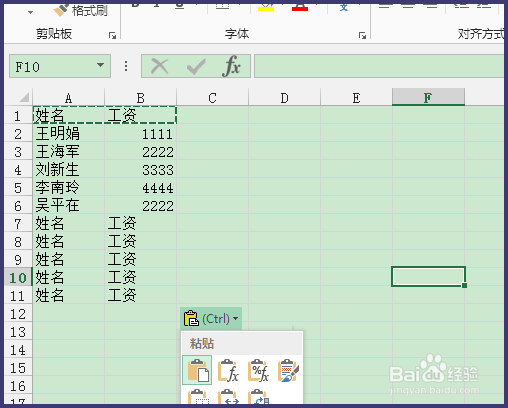
Task: Click the selected cell F10
Action: 428,276
